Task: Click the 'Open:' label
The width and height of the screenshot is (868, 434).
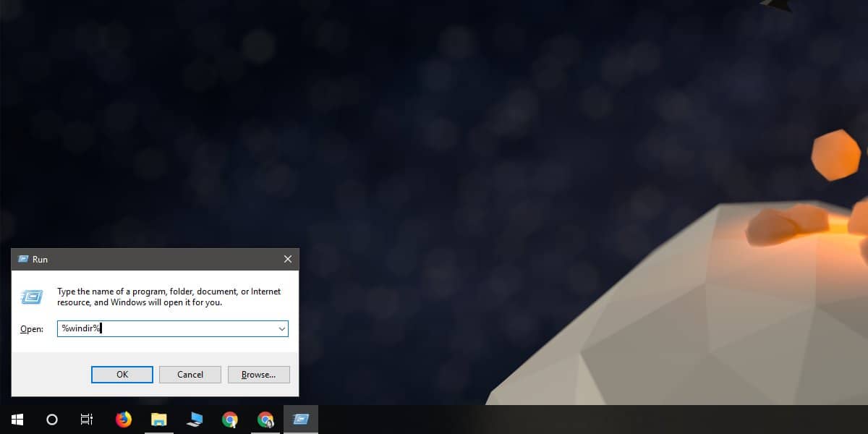Action: pyautogui.click(x=32, y=329)
